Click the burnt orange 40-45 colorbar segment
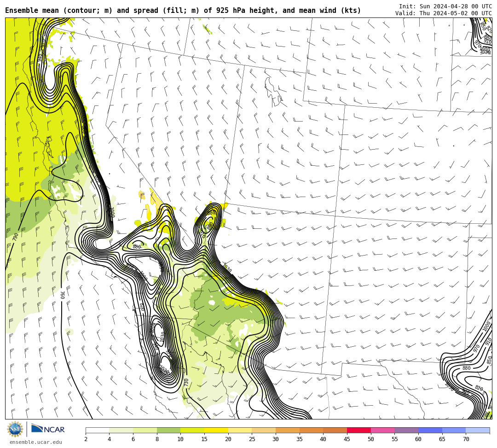This screenshot has width=497, height=448. 335,430
